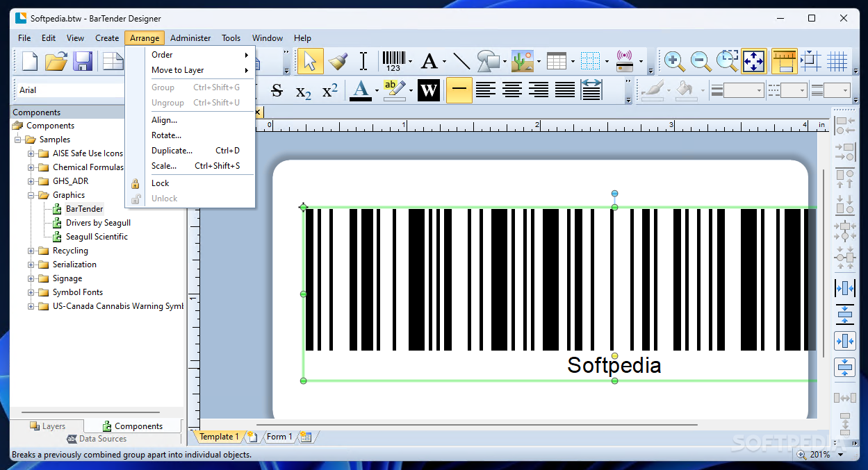The image size is (868, 470).
Task: Open the barcode tool dropdown arrow
Action: [411, 61]
